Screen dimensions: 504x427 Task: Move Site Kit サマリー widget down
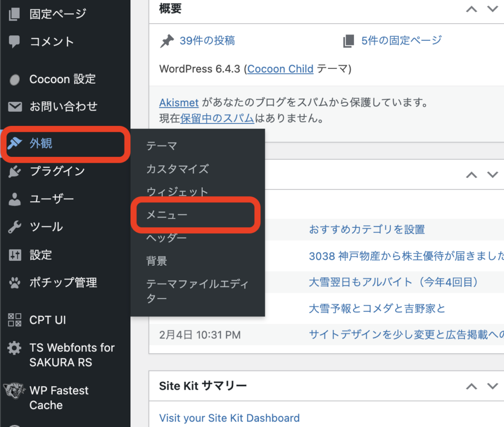[492, 386]
